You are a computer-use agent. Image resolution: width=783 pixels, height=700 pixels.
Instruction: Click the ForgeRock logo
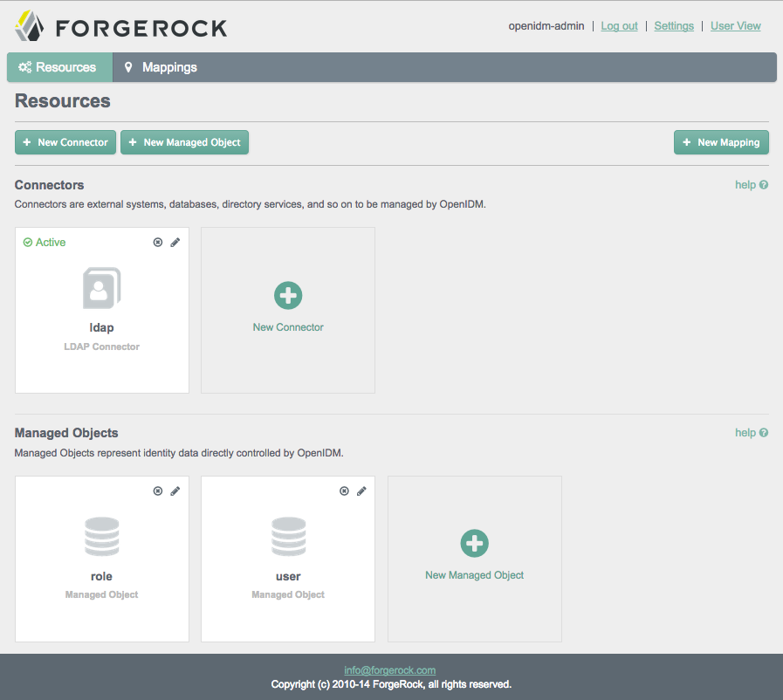coord(120,26)
